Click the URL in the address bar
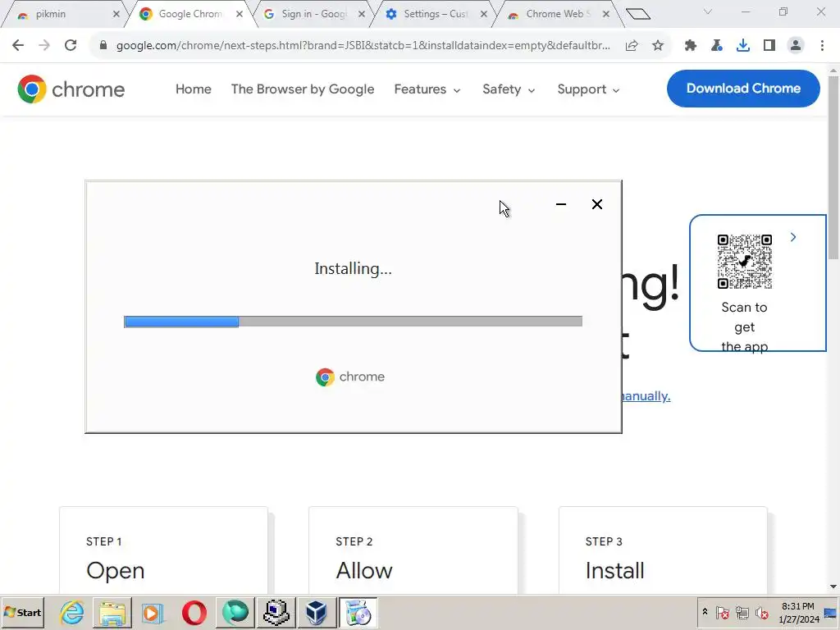The image size is (840, 630). [363, 46]
